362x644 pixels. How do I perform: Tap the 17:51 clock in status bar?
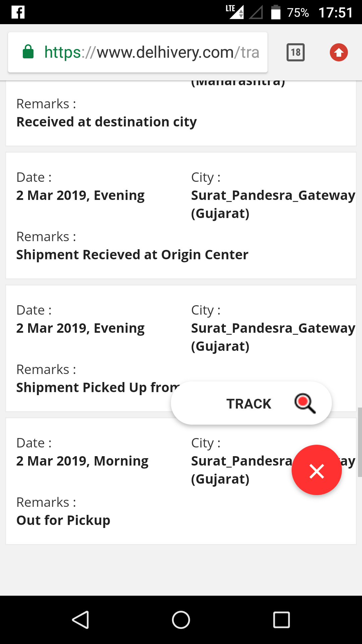click(335, 13)
